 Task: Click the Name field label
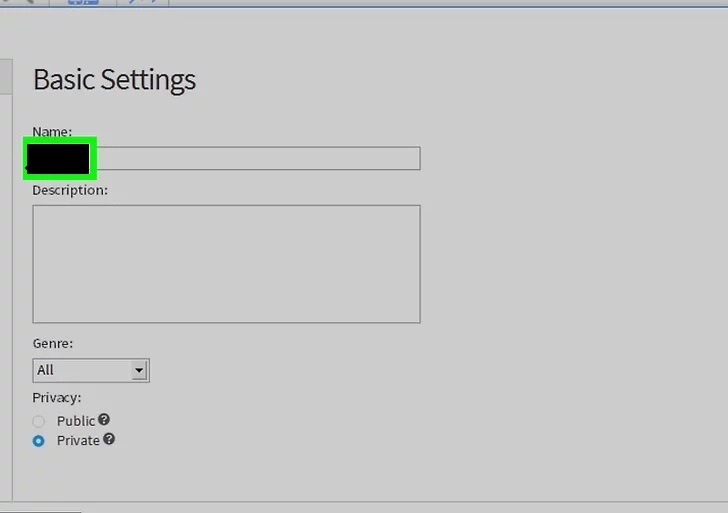52,132
